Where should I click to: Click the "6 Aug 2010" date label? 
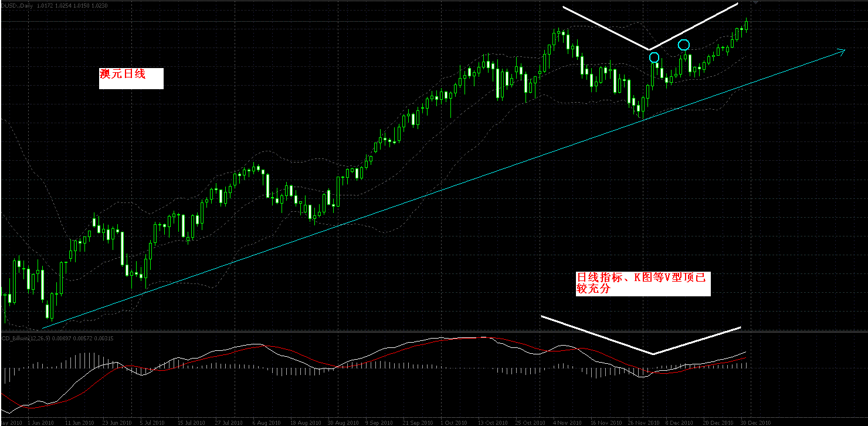(267, 422)
